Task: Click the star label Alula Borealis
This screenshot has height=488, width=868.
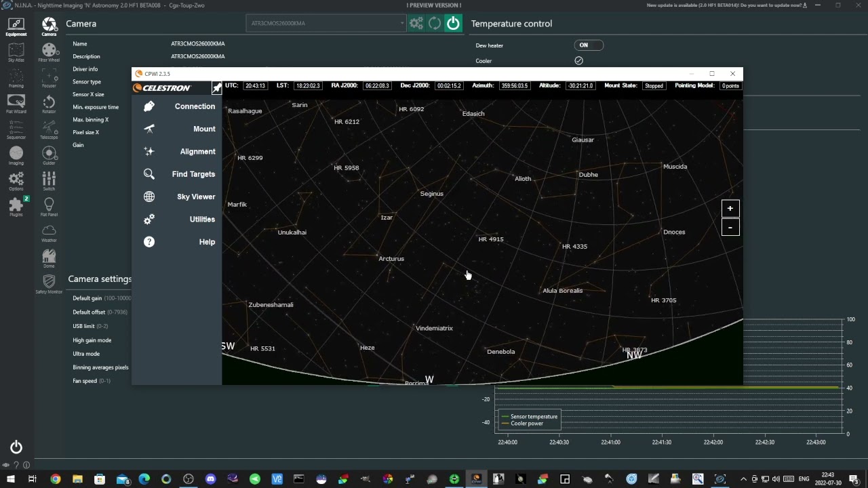Action: click(x=562, y=291)
